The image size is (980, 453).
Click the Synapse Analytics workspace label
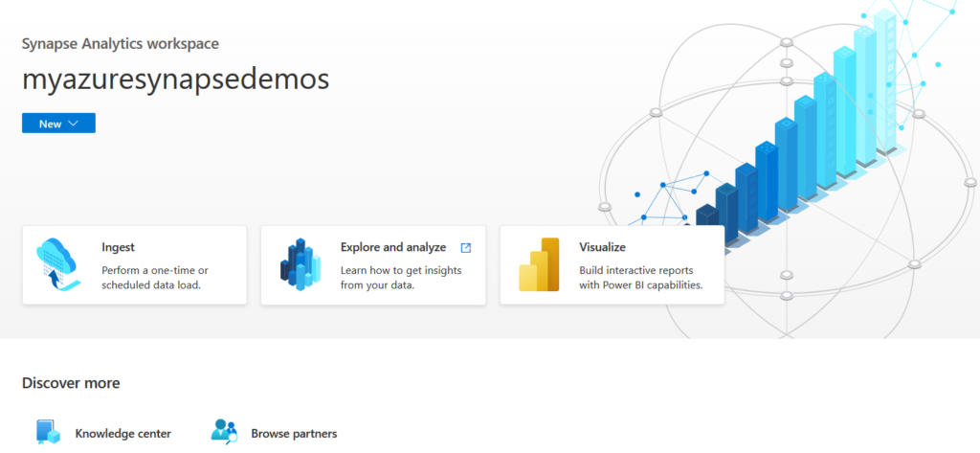point(121,44)
